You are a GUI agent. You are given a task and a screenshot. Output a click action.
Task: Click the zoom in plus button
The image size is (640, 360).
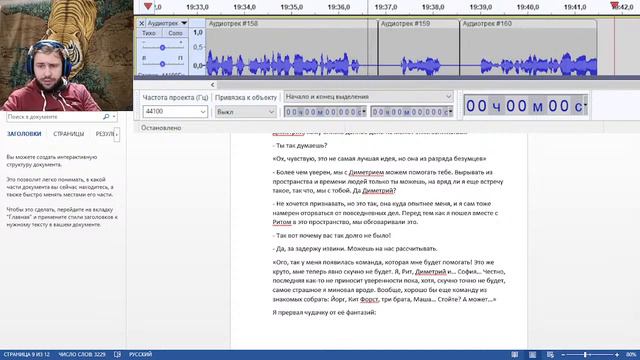point(617,355)
